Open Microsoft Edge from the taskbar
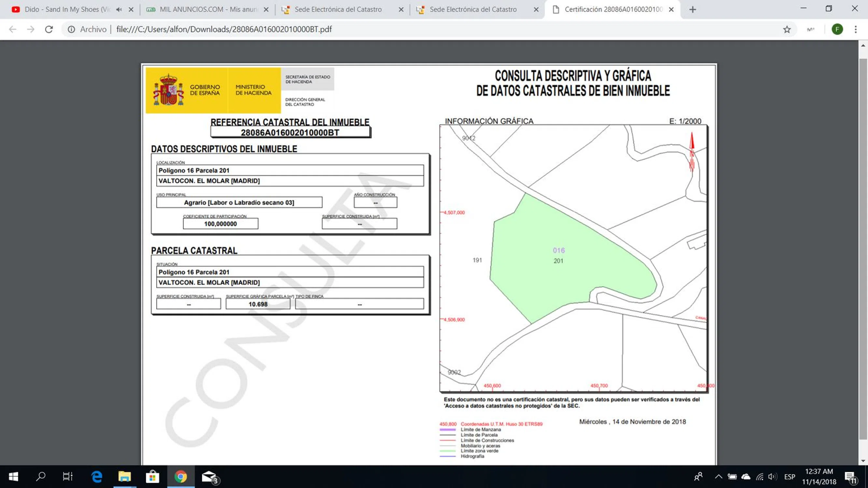Image resolution: width=868 pixels, height=488 pixels. point(97,477)
